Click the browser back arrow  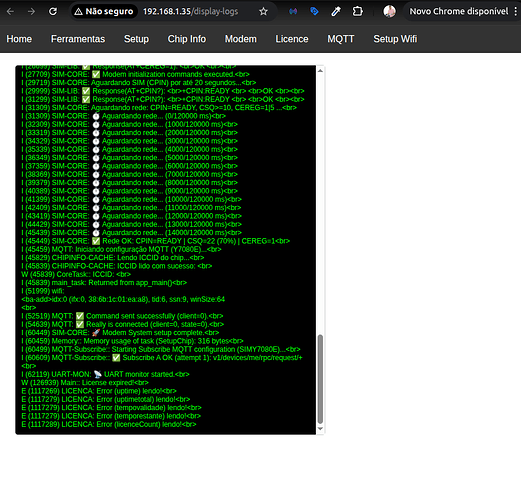click(10, 12)
